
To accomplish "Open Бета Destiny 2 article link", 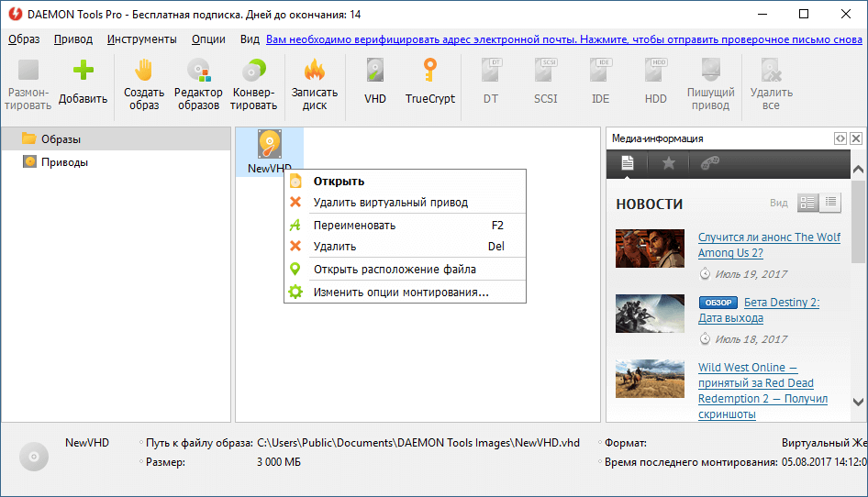I will pos(759,310).
